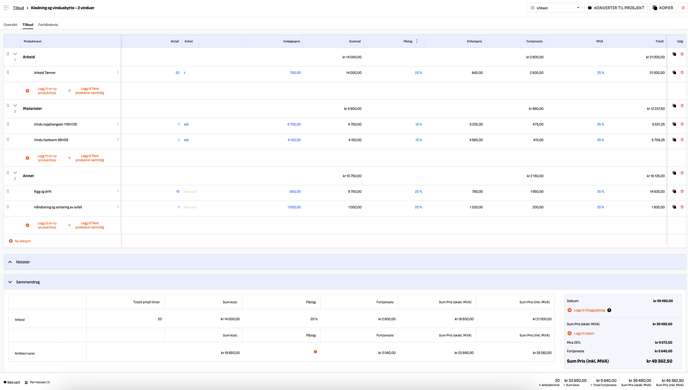688x390 pixels.
Task: Delete the Vindu fastkarm line
Action: point(682,140)
